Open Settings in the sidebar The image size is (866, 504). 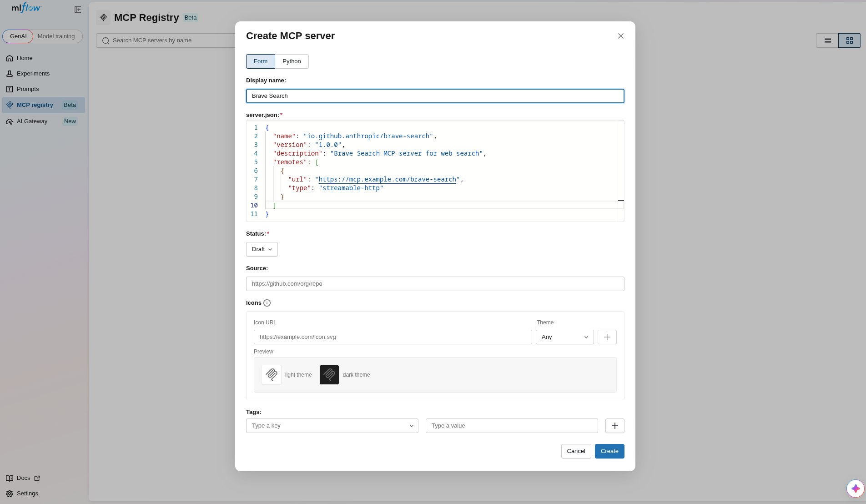tap(44, 494)
